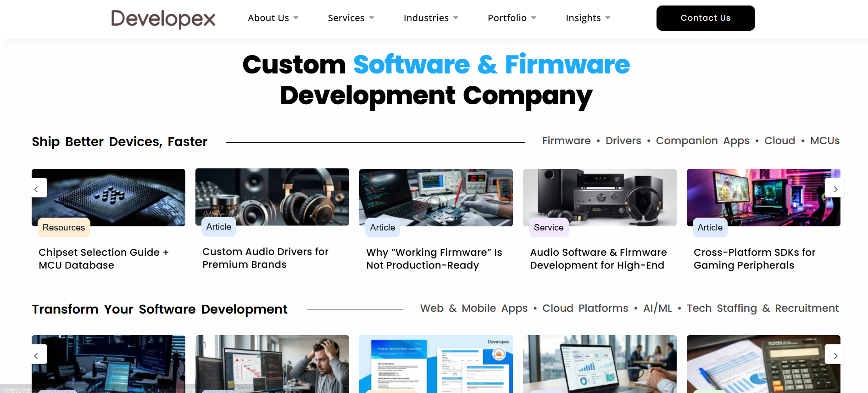This screenshot has width=868, height=393.
Task: Click the AI/ML topic text
Action: click(657, 308)
